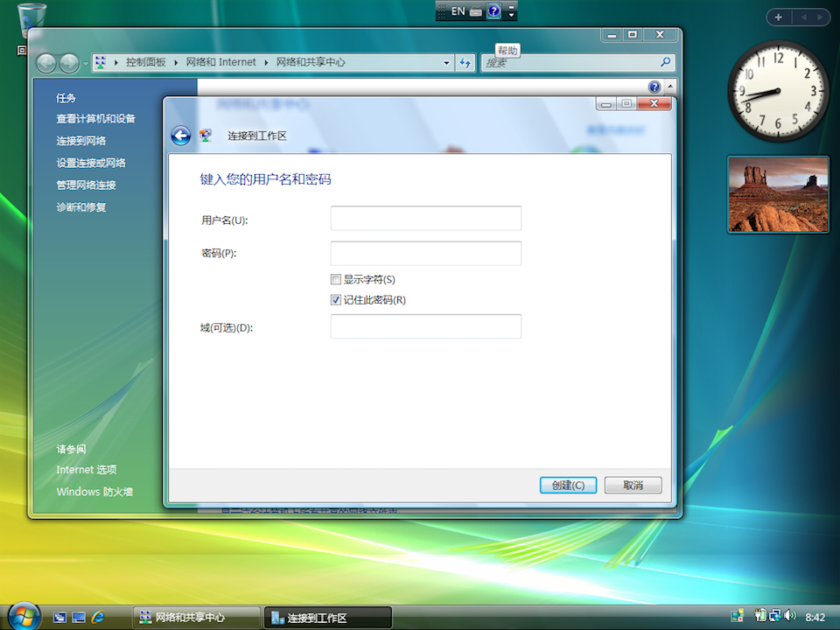Click the search magnifier icon

(665, 62)
